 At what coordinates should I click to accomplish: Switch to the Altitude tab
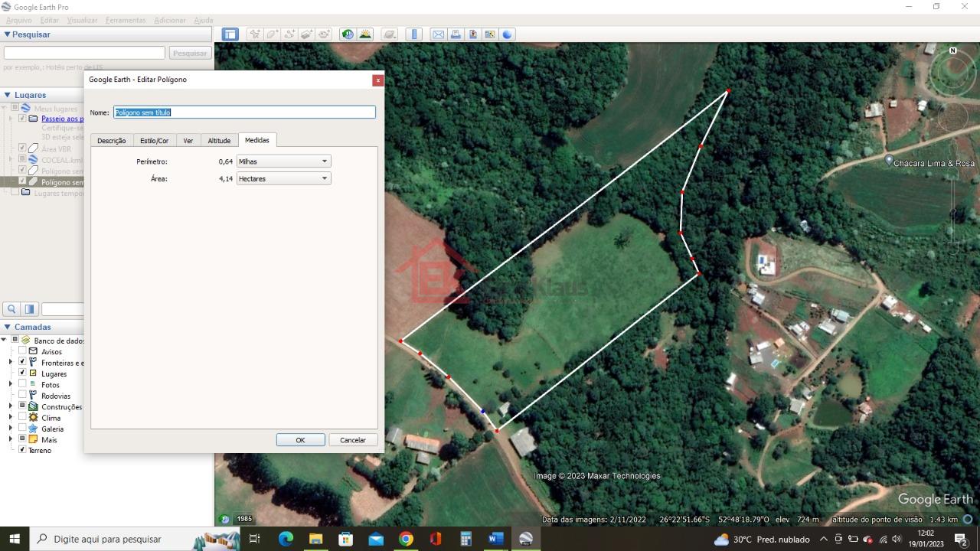point(219,141)
